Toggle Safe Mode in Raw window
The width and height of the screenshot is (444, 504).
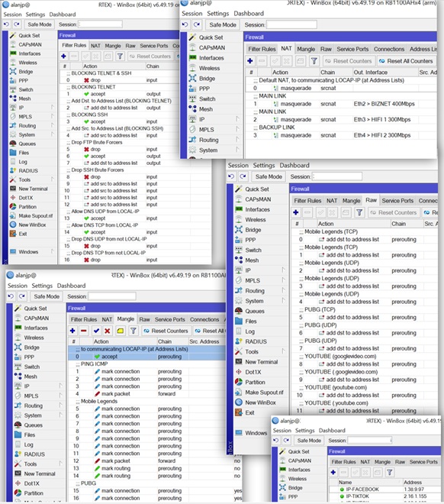click(269, 176)
